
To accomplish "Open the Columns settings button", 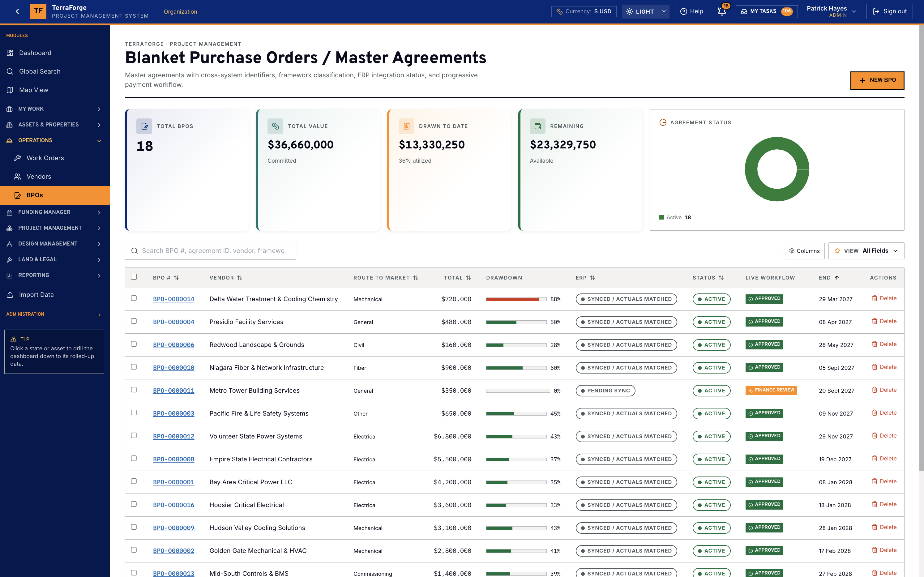I will click(804, 251).
